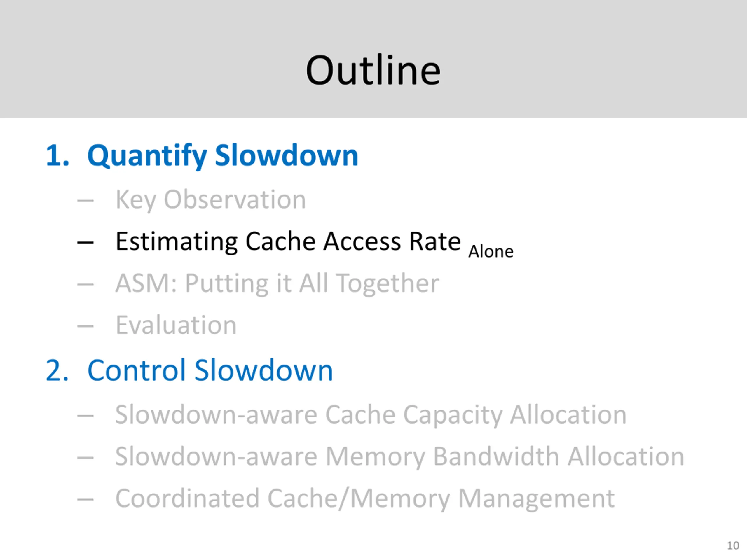The height and width of the screenshot is (560, 747).
Task: Click the dash bullet before "Evaluation"
Action: click(x=85, y=326)
